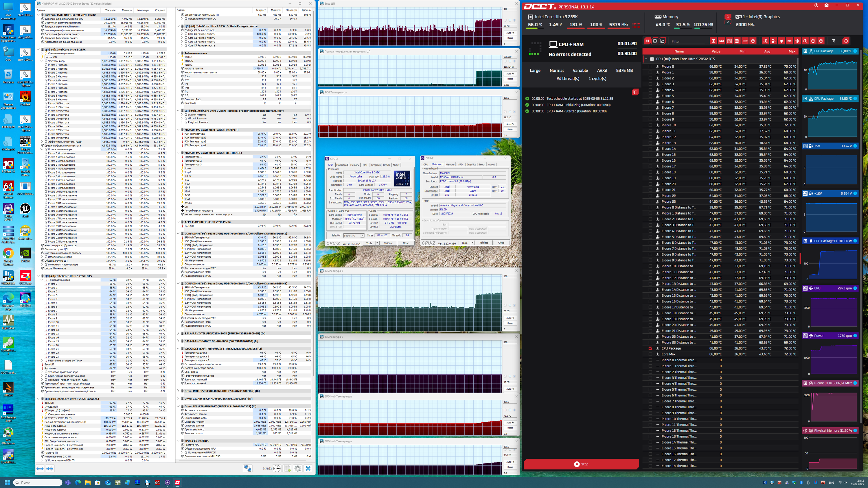Click the funnel filter icon in OCCT
The height and width of the screenshot is (488, 868).
pos(834,41)
